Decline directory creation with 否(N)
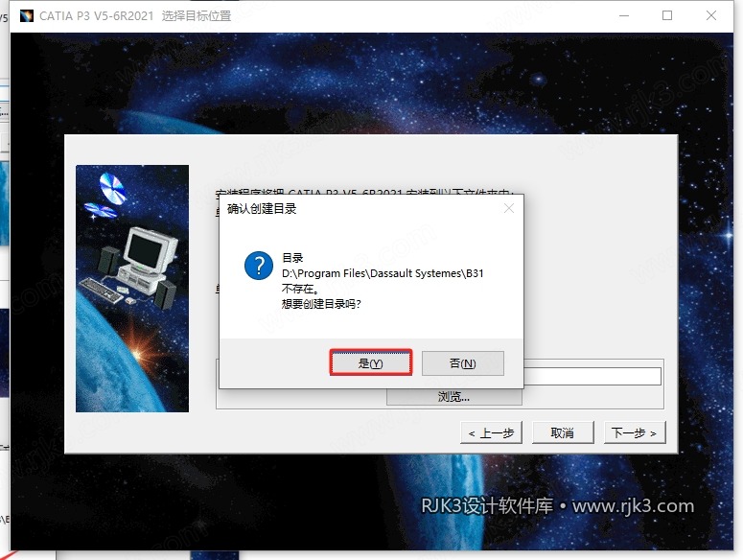Viewport: 743px width, 560px height. tap(462, 363)
